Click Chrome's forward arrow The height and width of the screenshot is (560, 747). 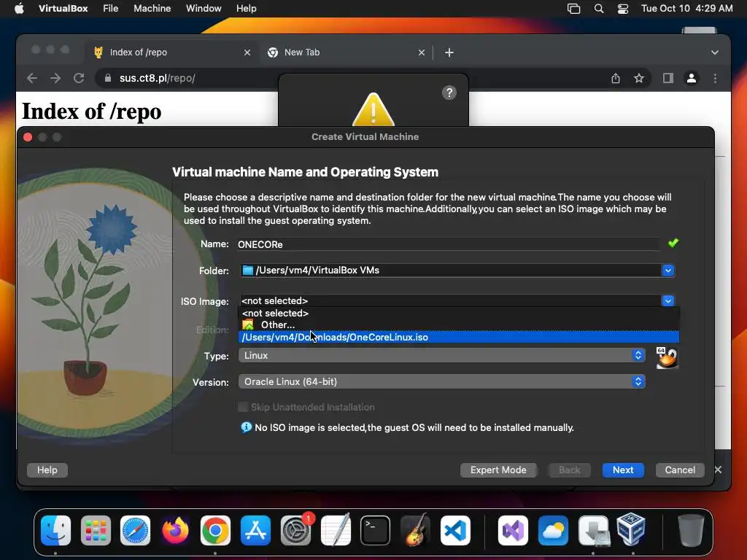55,78
